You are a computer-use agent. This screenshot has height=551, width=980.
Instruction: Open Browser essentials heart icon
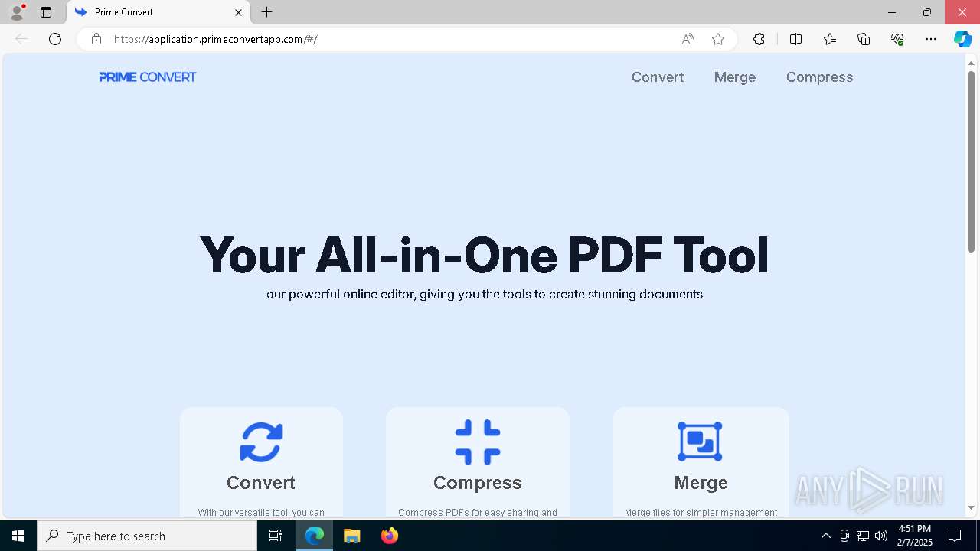[897, 39]
